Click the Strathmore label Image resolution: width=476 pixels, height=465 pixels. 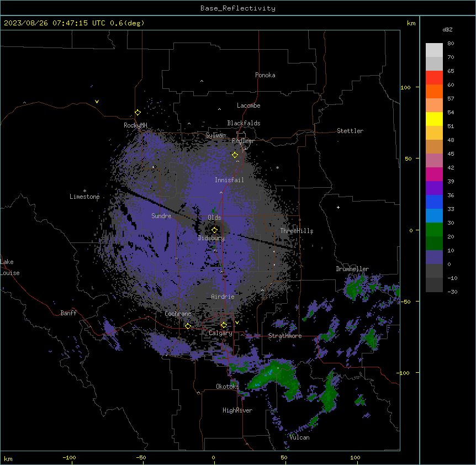click(285, 336)
